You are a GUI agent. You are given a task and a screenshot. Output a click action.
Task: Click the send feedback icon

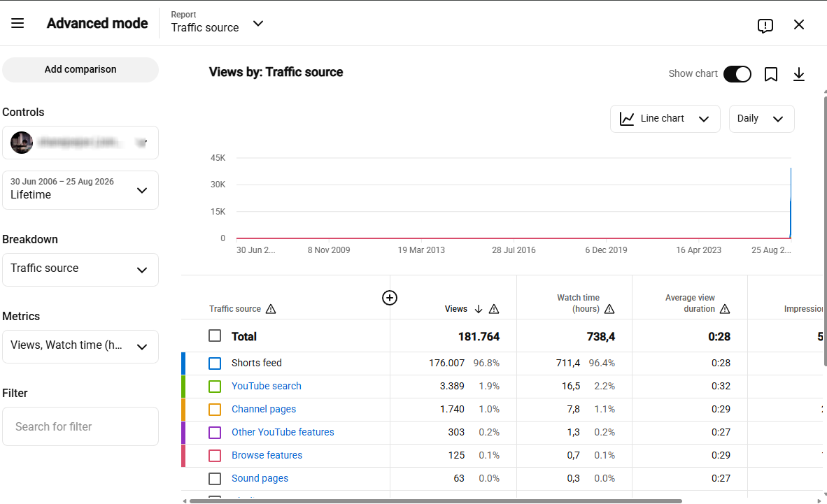tap(765, 25)
